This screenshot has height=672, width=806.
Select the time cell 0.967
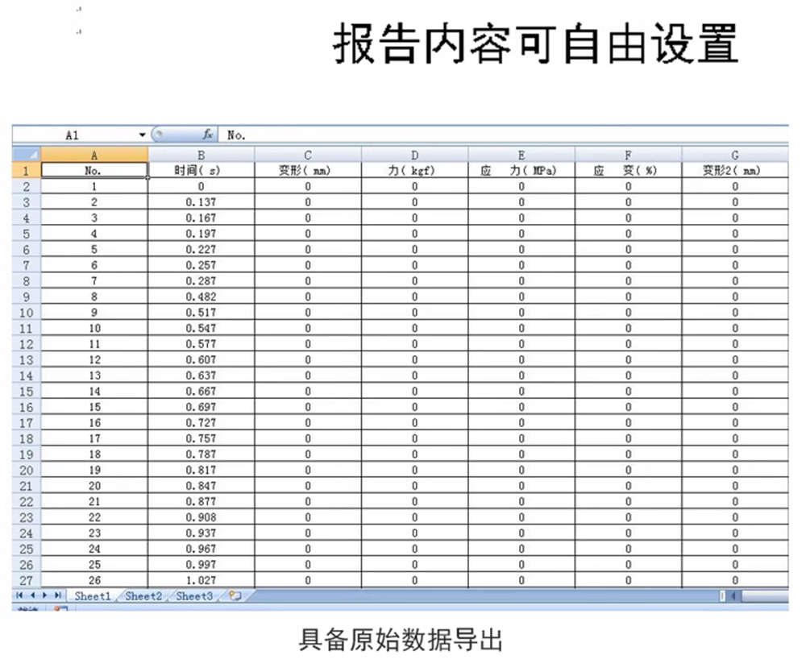coord(201,549)
